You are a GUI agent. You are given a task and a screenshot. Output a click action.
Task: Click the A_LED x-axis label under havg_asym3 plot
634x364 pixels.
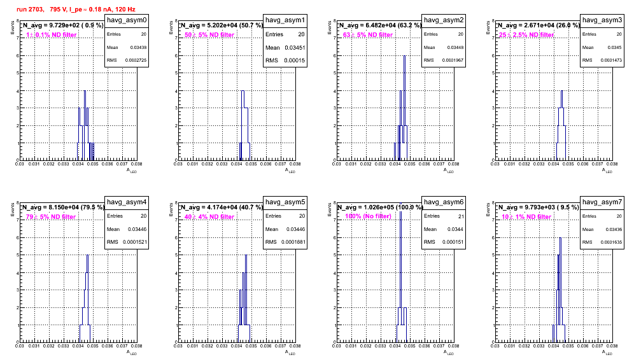(x=607, y=171)
